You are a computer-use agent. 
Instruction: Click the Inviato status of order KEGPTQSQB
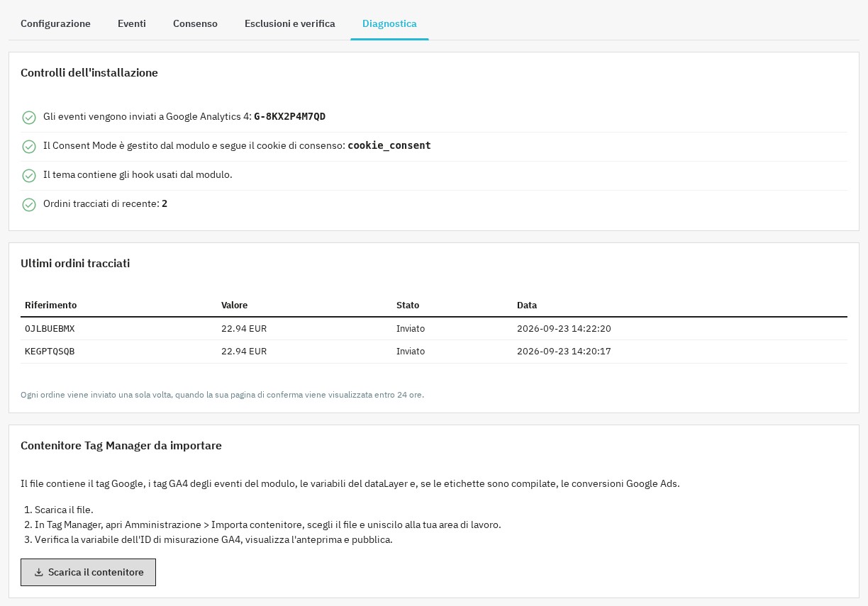411,352
